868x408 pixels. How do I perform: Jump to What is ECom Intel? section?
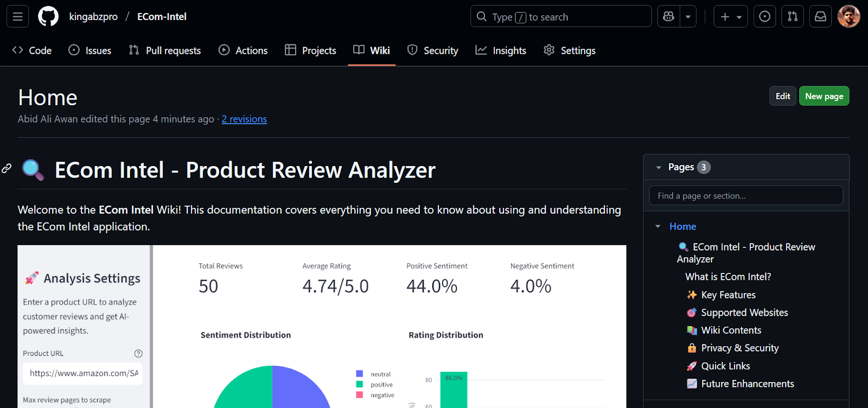coord(728,277)
